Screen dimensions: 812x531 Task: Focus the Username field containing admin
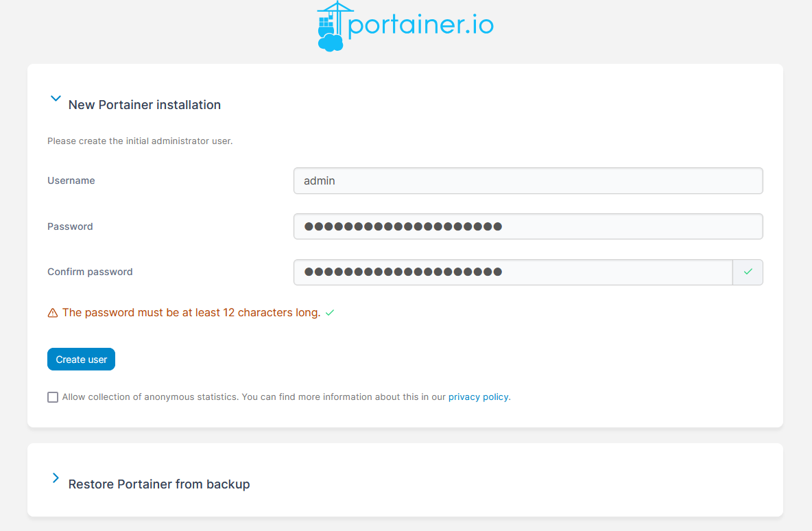point(527,181)
